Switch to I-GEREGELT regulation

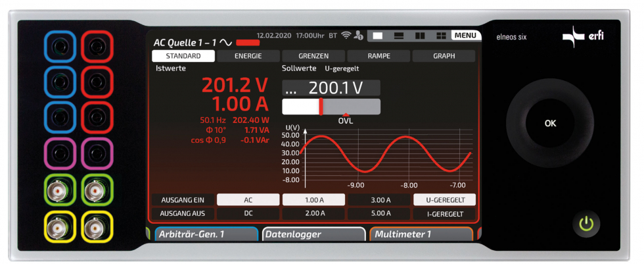pyautogui.click(x=444, y=214)
